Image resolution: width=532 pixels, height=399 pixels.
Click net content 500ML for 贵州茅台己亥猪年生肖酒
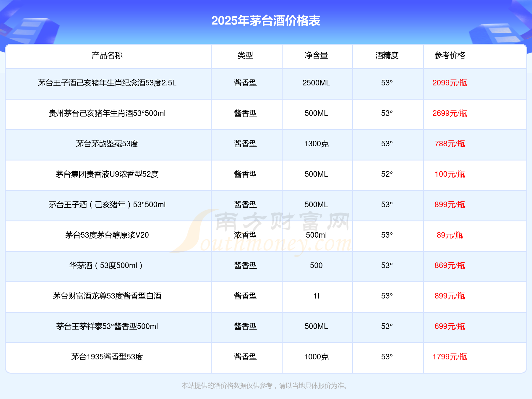pos(316,113)
